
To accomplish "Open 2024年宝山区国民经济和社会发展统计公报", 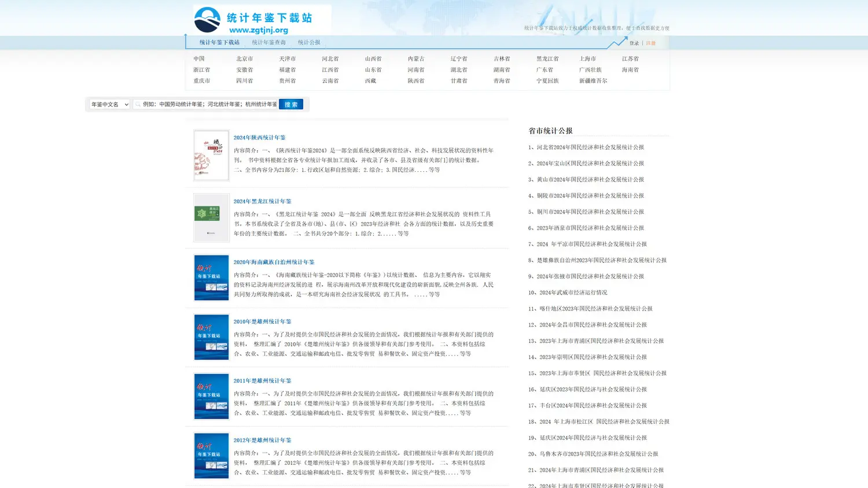I will pos(590,164).
